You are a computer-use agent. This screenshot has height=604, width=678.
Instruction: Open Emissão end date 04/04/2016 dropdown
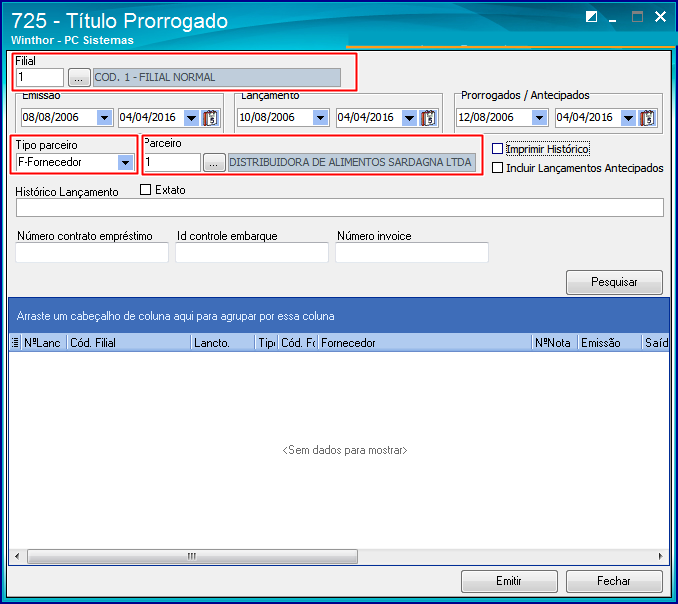point(192,118)
